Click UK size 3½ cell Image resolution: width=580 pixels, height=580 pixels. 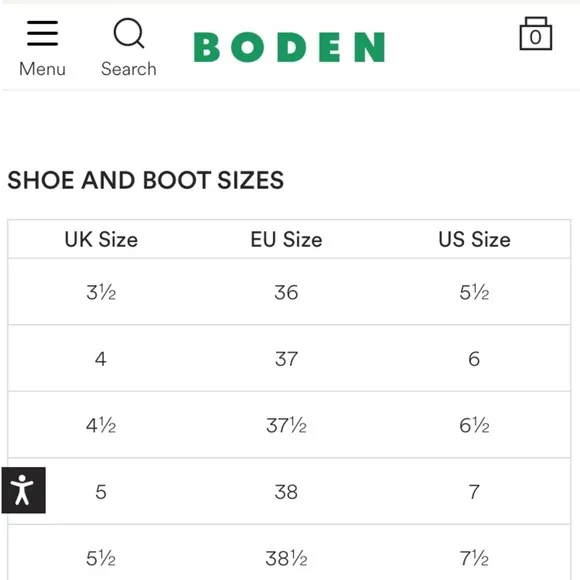pyautogui.click(x=101, y=292)
